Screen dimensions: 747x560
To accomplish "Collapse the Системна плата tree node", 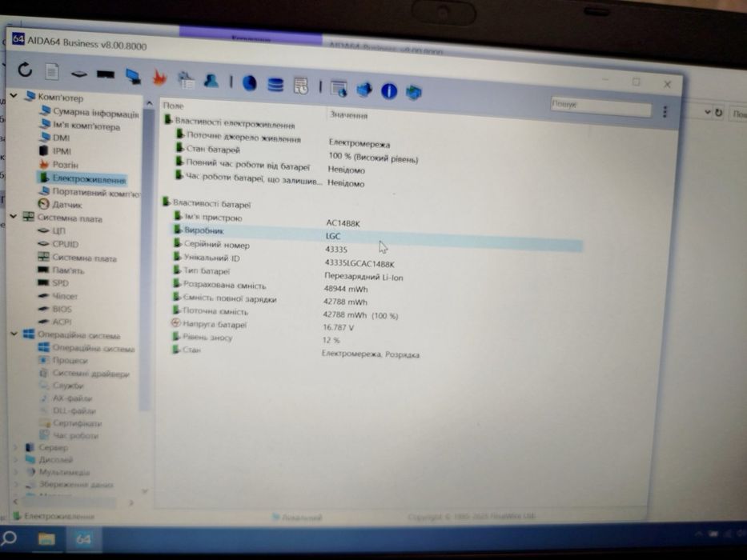I will pos(14,217).
